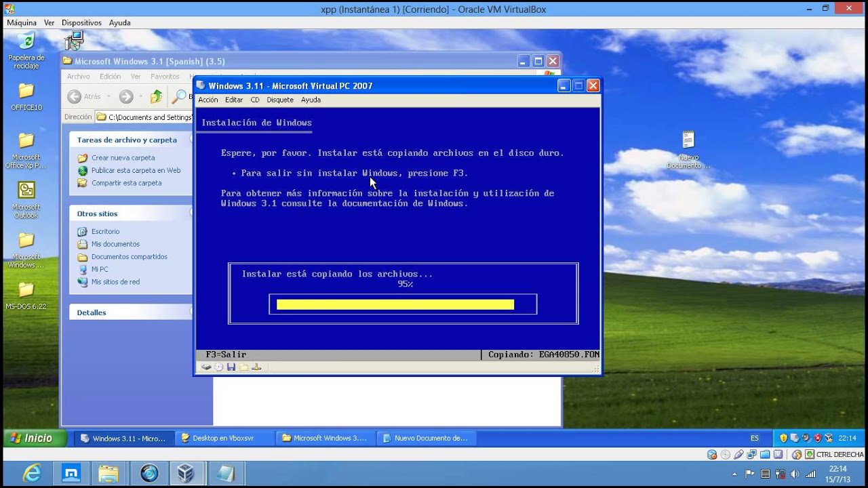Click the volume speaker icon in host tray
This screenshot has height=488, width=868.
point(794,474)
